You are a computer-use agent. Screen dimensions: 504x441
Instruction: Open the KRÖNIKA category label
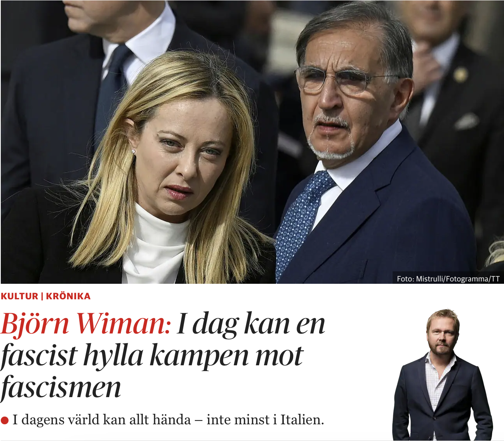click(x=68, y=296)
